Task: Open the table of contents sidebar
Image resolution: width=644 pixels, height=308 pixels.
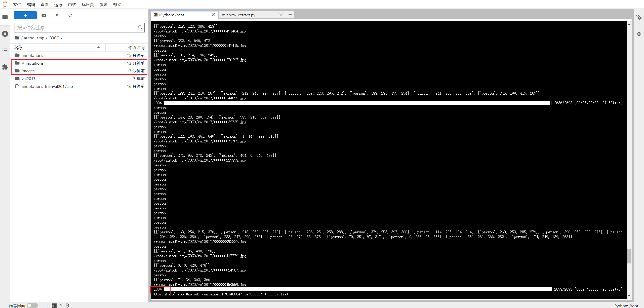Action: 5,51
